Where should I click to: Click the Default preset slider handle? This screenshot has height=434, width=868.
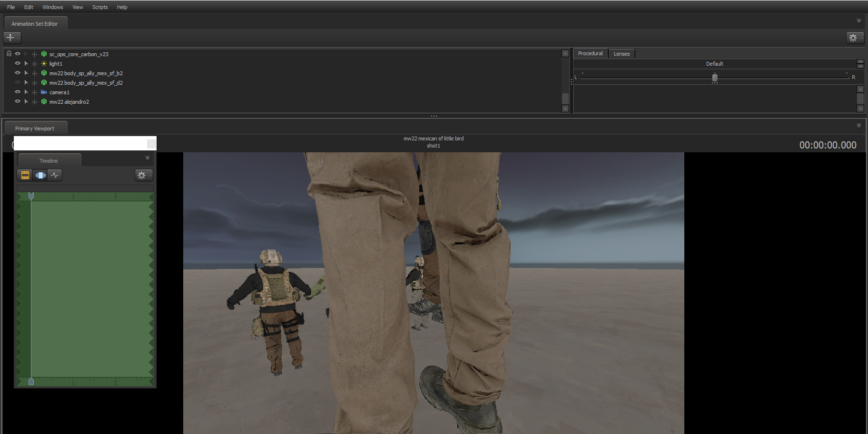(x=715, y=77)
